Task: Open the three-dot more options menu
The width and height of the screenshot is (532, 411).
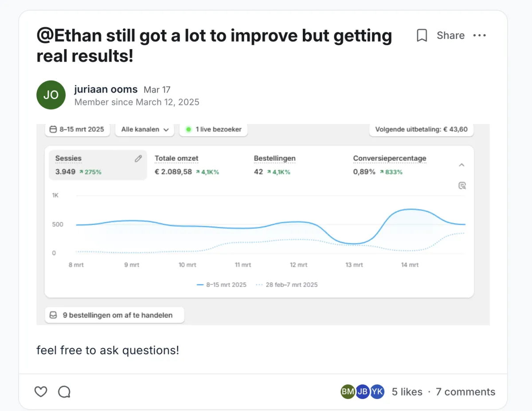Action: (479, 35)
